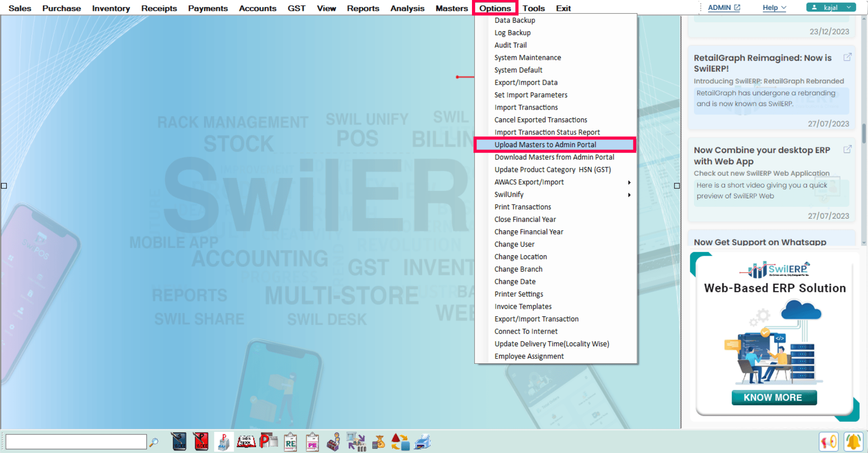Open the Help dropdown
The height and width of the screenshot is (453, 868).
(774, 8)
